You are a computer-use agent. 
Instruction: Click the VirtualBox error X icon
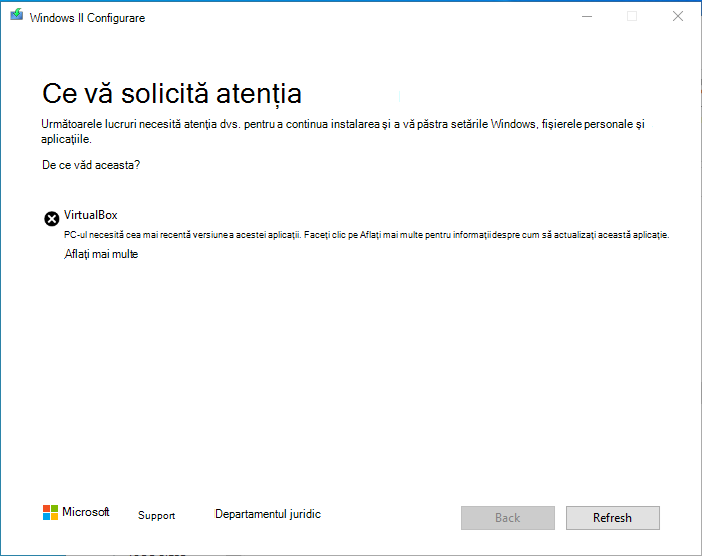pyautogui.click(x=51, y=219)
